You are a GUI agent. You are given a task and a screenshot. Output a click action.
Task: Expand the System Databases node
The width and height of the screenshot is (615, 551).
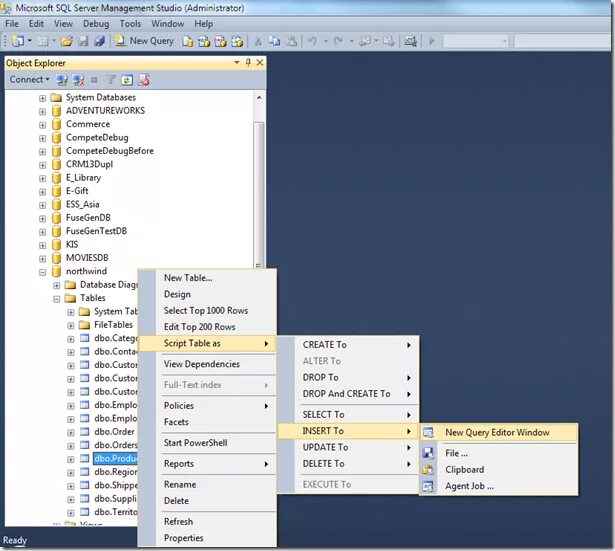pyautogui.click(x=42, y=98)
